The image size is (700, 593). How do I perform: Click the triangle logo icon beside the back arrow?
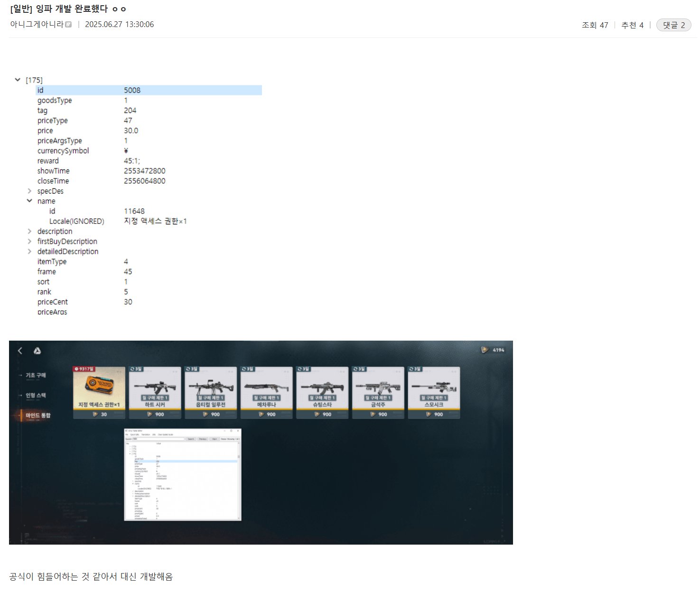pos(37,351)
